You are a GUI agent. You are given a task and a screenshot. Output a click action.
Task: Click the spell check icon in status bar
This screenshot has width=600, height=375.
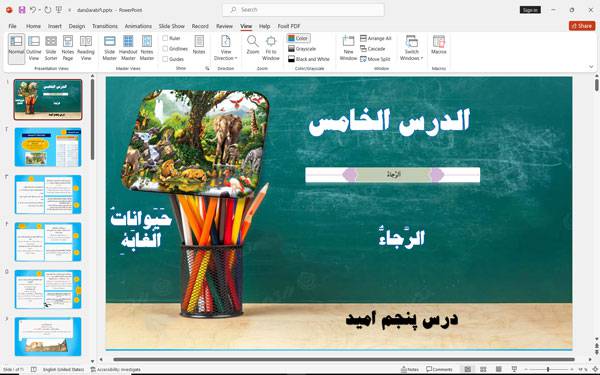[34, 369]
